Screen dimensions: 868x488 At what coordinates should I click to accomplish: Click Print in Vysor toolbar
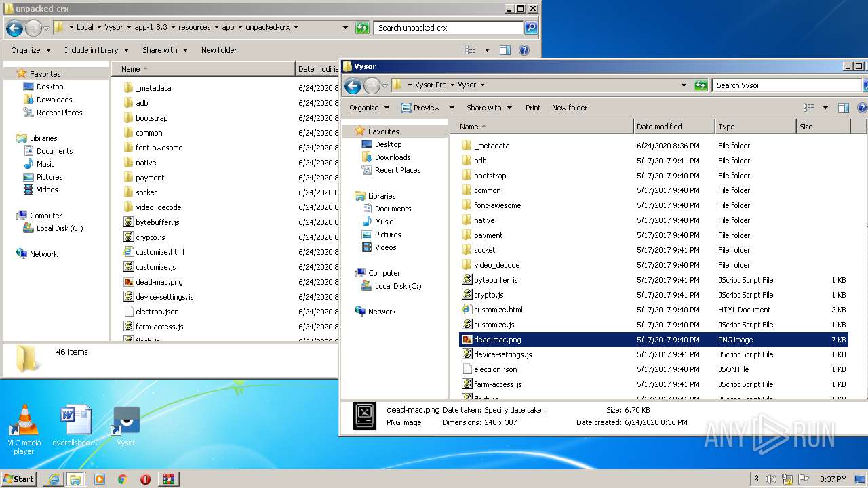click(533, 108)
